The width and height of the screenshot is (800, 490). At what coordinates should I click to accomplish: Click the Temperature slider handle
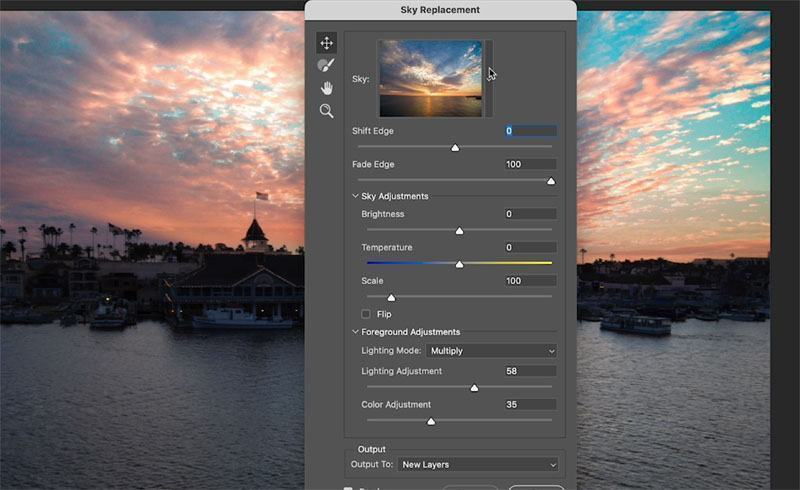coord(459,264)
